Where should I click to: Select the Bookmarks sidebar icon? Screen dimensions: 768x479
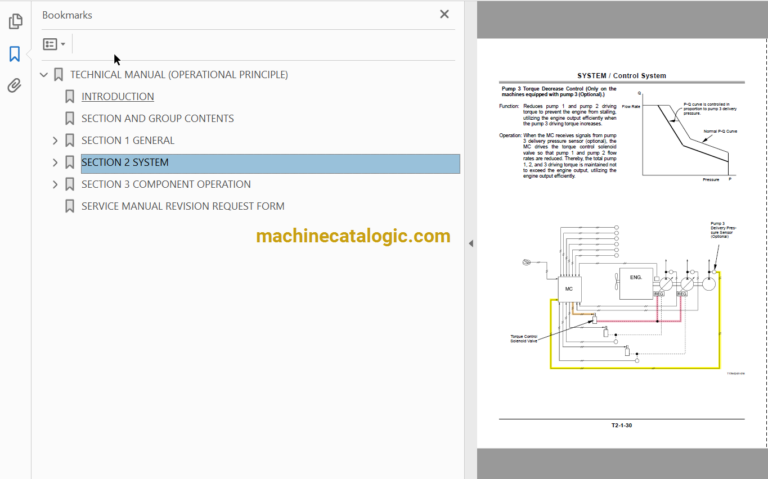[15, 54]
